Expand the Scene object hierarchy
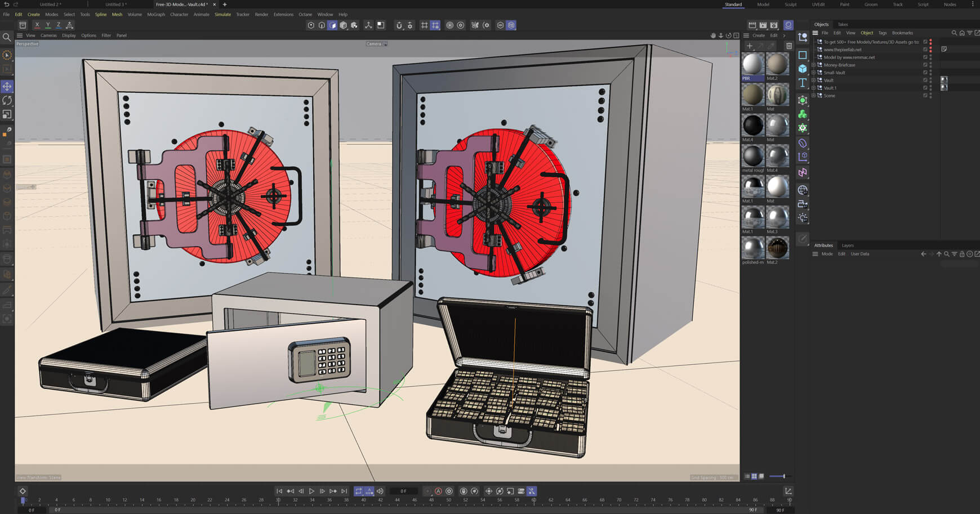This screenshot has width=980, height=514. click(813, 96)
